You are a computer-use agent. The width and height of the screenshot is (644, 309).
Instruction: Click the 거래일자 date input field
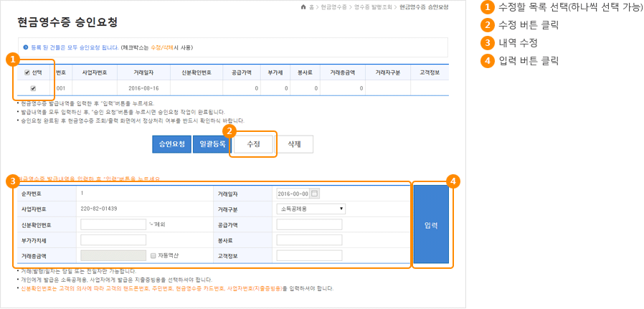(292, 194)
